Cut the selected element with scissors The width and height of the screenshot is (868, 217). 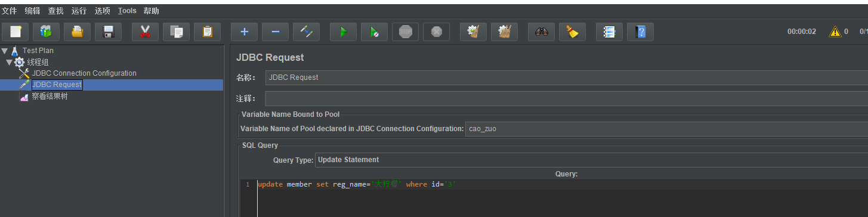145,32
